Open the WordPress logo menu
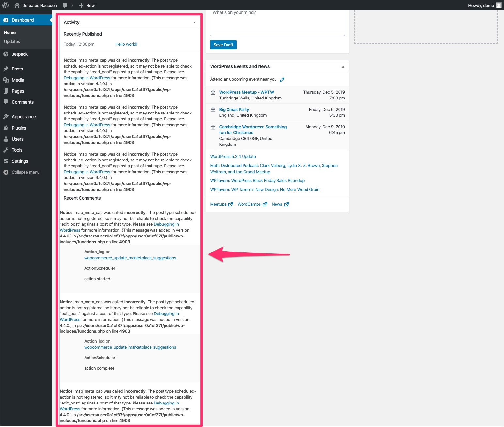 coord(5,5)
